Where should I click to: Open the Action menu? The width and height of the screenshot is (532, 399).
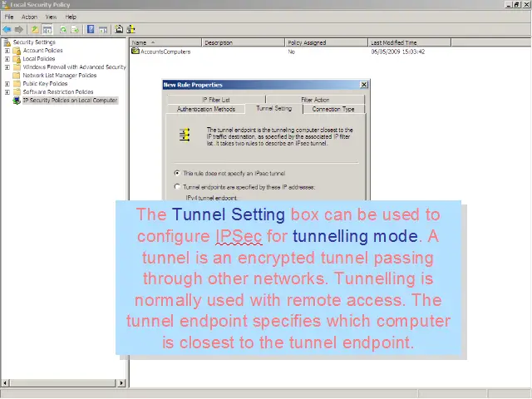(x=29, y=17)
